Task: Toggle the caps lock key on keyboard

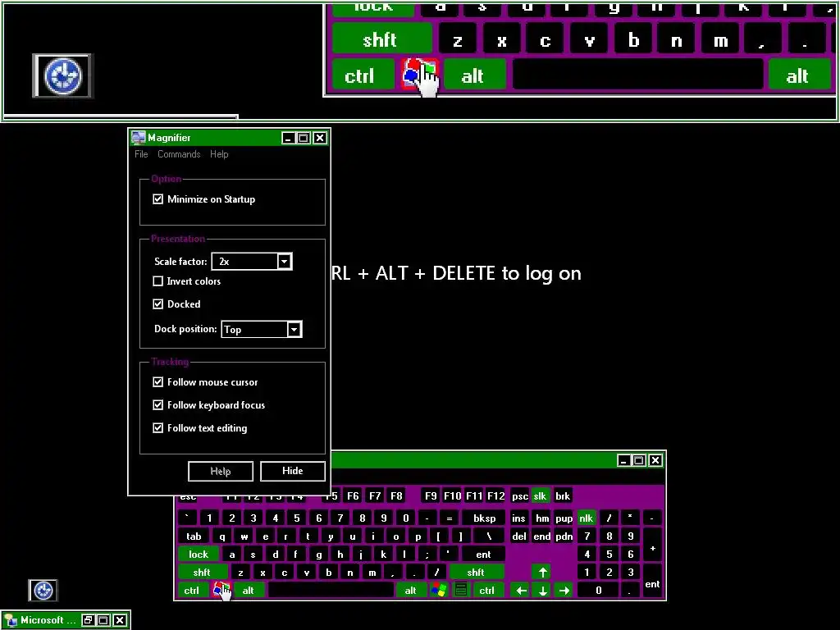Action: [x=199, y=554]
